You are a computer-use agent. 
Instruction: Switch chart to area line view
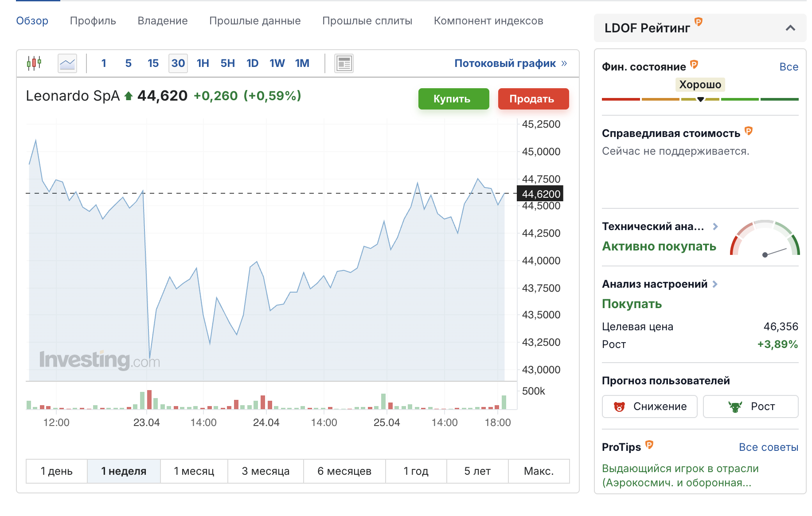pos(67,63)
